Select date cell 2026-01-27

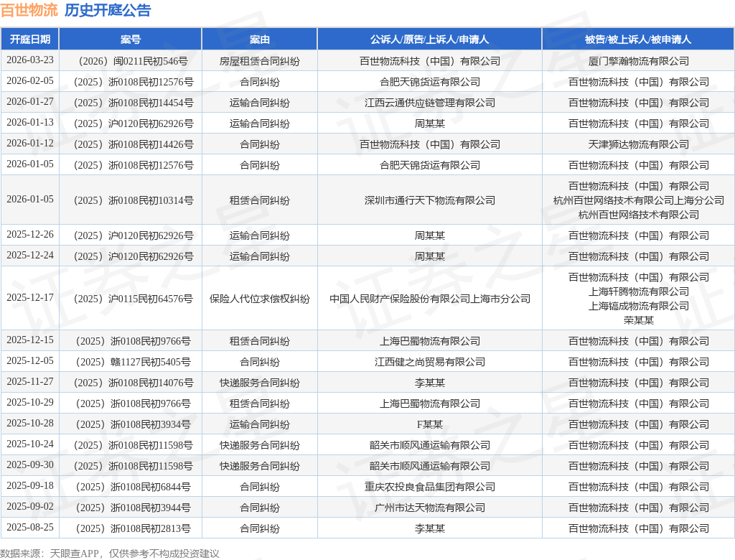pos(30,102)
